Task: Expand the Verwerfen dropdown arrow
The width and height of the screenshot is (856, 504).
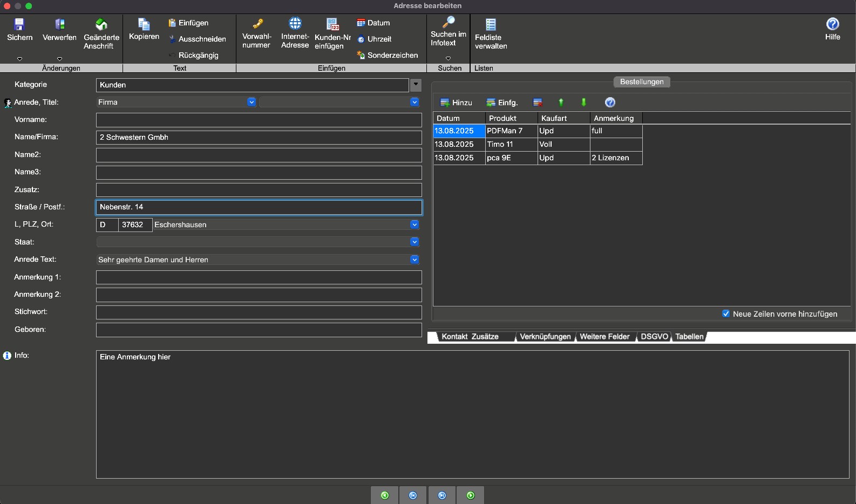Action: 59,58
